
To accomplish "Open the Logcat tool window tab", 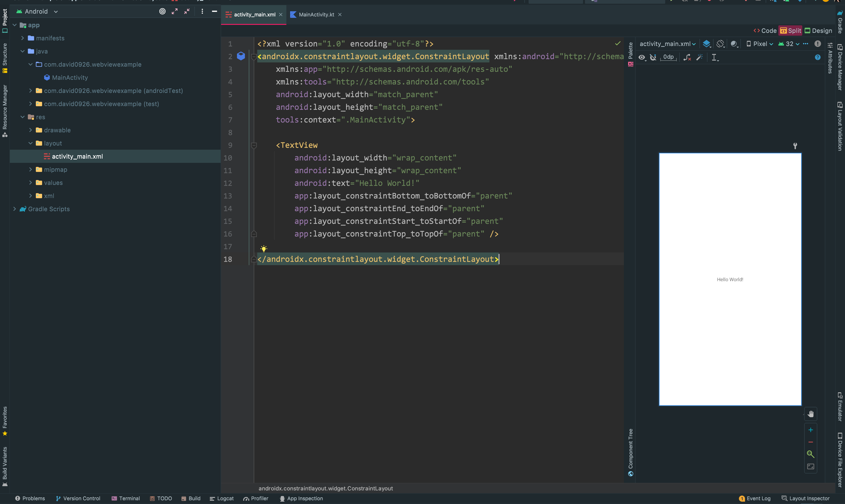I will click(222, 498).
